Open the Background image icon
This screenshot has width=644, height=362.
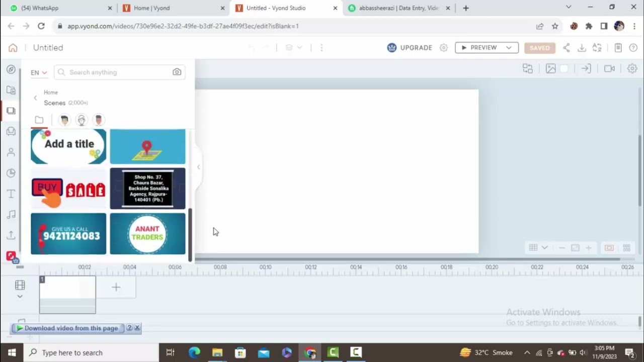point(551,69)
